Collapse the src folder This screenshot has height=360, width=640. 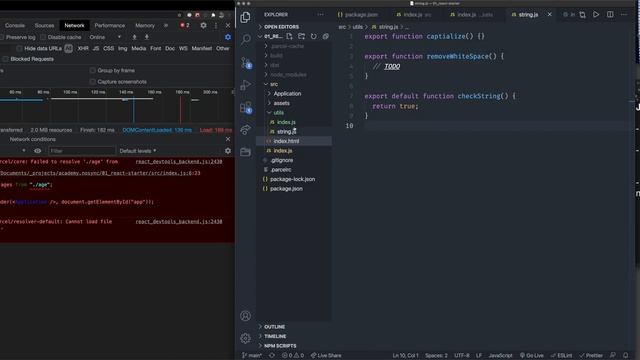pyautogui.click(x=274, y=84)
